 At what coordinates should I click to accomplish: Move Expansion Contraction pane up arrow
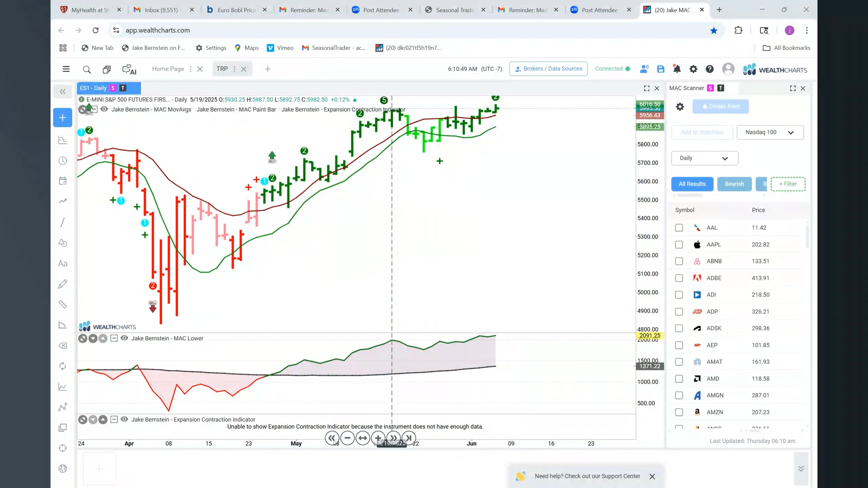pos(103,420)
